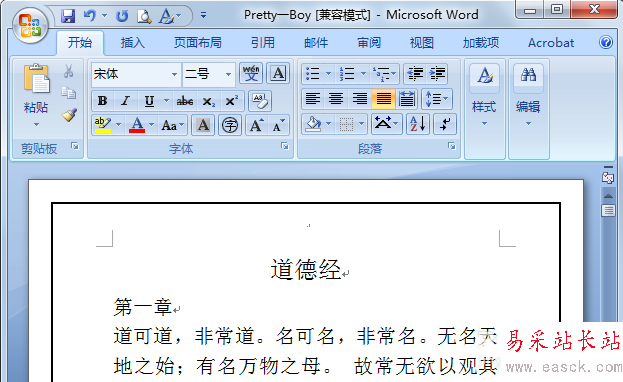Toggle justify alignment
623x382 pixels.
[x=383, y=99]
